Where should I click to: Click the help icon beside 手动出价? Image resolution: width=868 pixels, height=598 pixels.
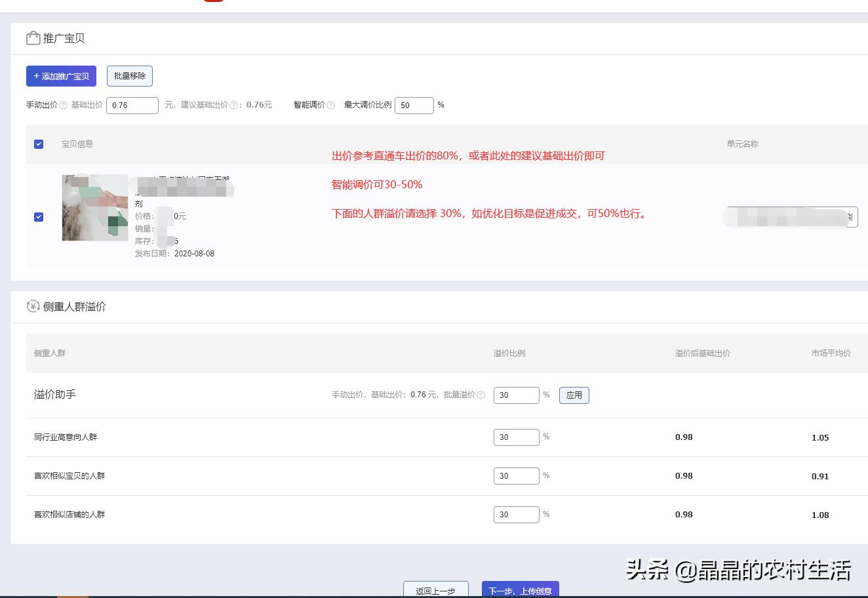point(64,105)
